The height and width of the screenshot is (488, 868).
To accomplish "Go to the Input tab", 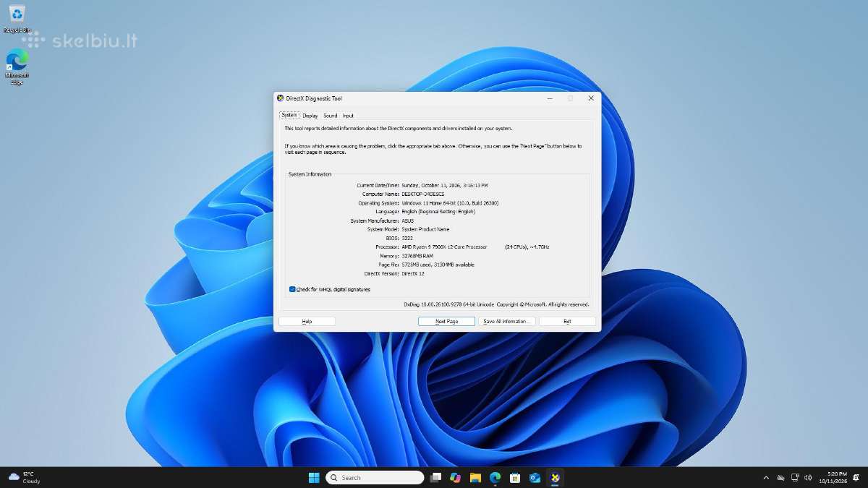I will tap(348, 116).
